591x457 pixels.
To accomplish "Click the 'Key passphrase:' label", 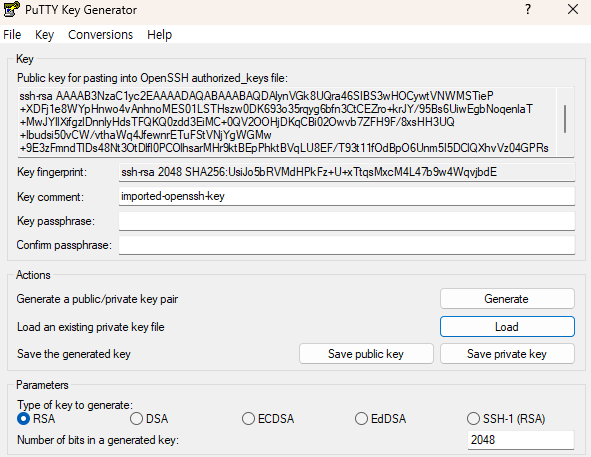I will 56,221.
